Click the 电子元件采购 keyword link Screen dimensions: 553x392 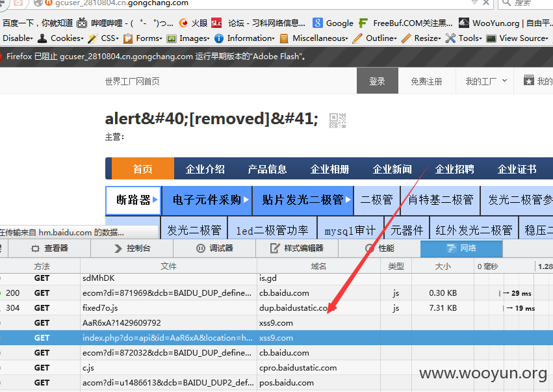(x=207, y=200)
